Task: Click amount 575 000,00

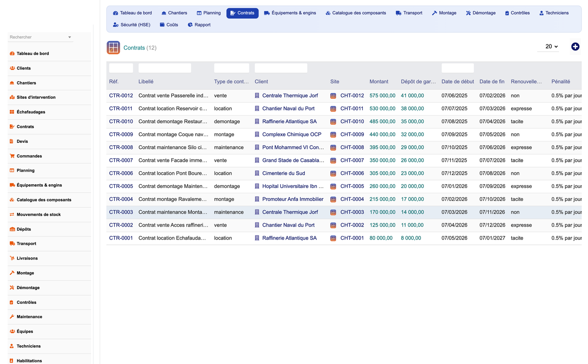Action: 383,96
